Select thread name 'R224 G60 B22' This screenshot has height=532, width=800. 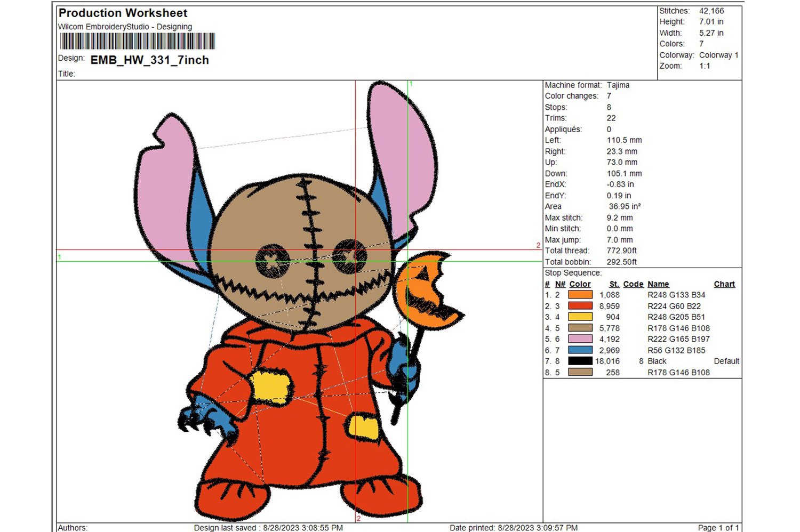(674, 306)
